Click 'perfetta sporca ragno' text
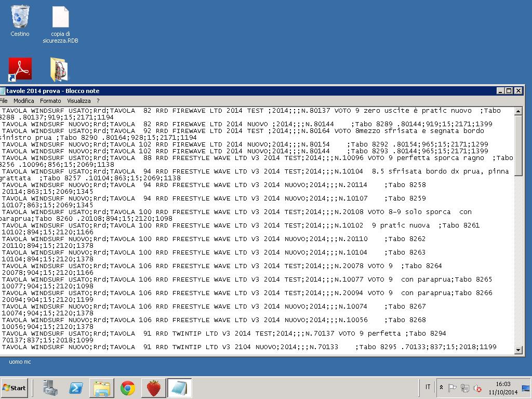The width and height of the screenshot is (532, 399). (x=441, y=158)
